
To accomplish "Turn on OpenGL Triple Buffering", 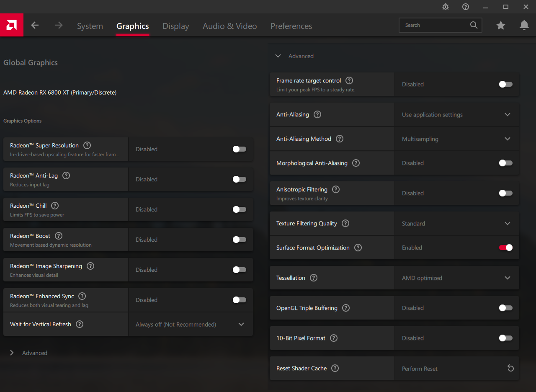I will click(x=506, y=308).
